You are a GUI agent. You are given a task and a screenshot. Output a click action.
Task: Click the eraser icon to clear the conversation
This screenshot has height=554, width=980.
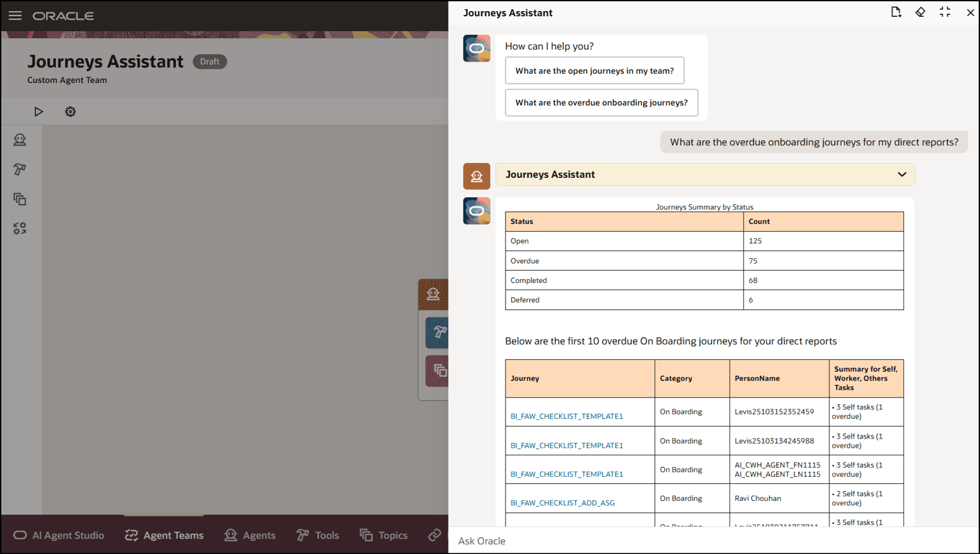(920, 12)
